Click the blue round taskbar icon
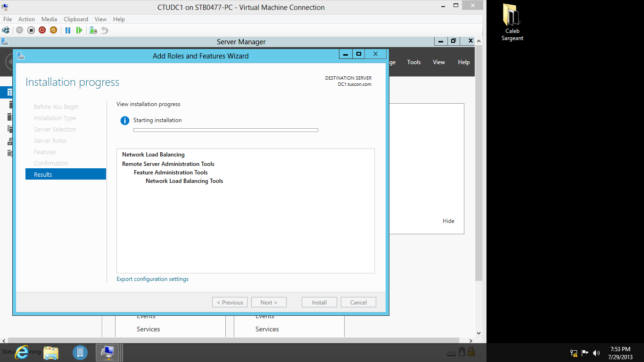The width and height of the screenshot is (644, 362). click(80, 353)
